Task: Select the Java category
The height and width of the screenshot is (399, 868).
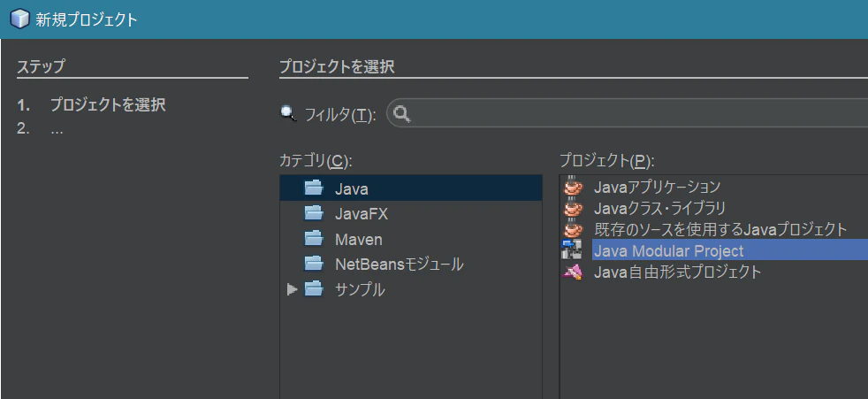Action: coord(411,188)
